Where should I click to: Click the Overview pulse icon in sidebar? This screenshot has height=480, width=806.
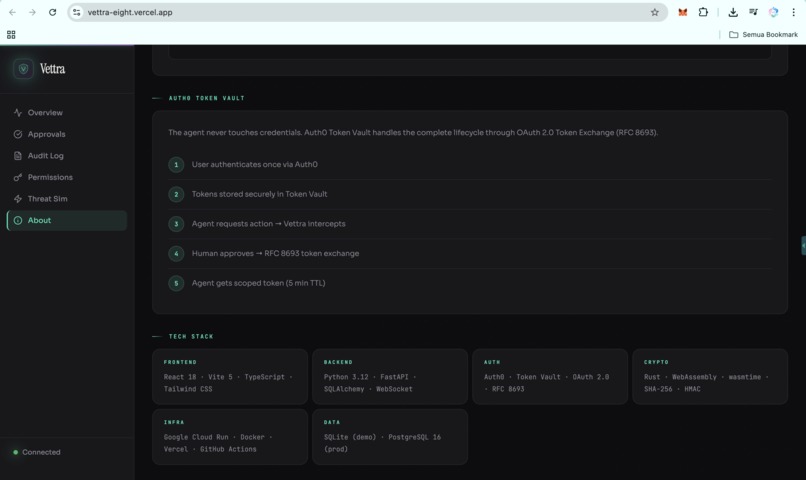point(18,113)
